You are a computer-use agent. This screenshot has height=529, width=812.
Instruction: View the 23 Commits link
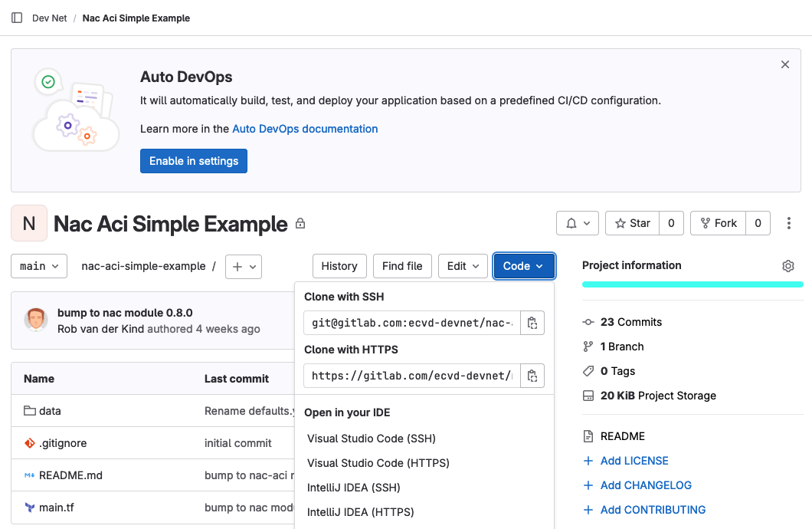[x=630, y=322]
